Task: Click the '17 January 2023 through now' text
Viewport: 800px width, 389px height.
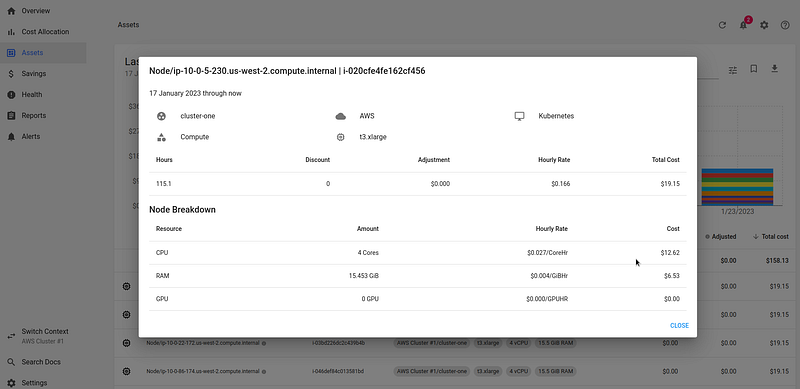Action: pyautogui.click(x=195, y=93)
